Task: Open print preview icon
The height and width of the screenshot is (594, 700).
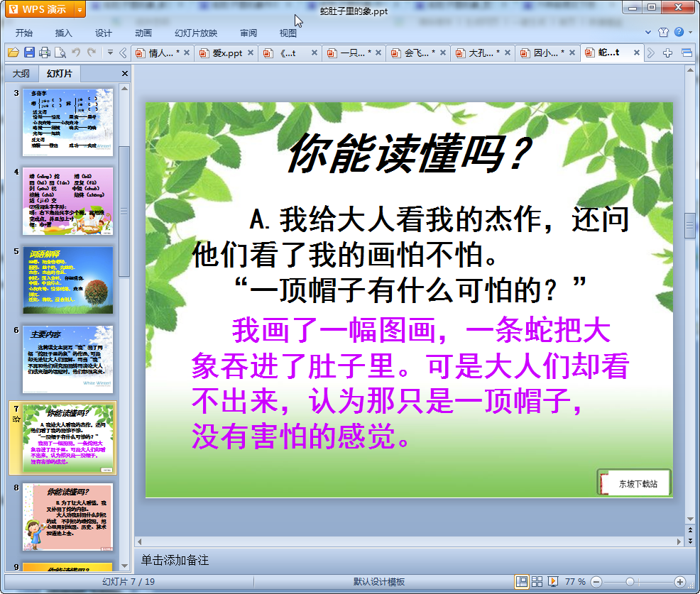Action: coord(60,53)
